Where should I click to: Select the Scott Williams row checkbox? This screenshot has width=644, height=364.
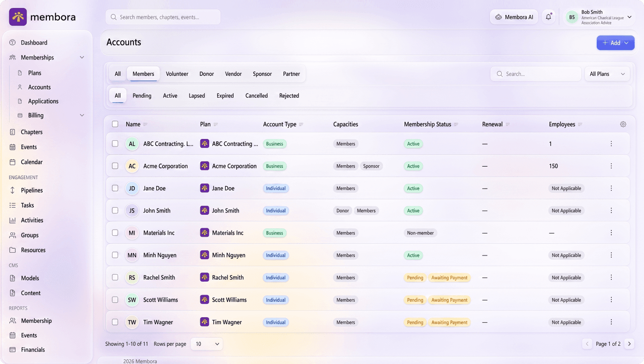(x=115, y=300)
